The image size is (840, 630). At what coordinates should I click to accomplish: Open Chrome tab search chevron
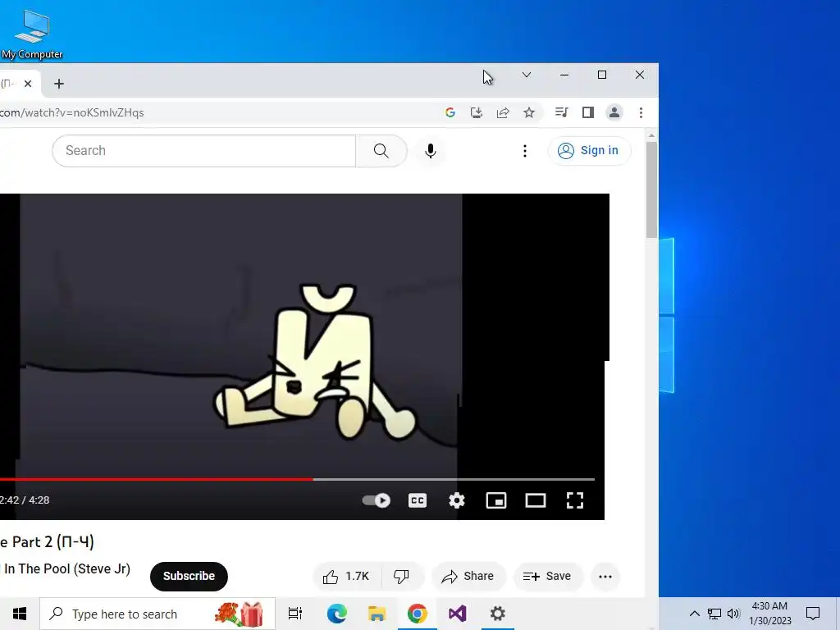[x=527, y=75]
